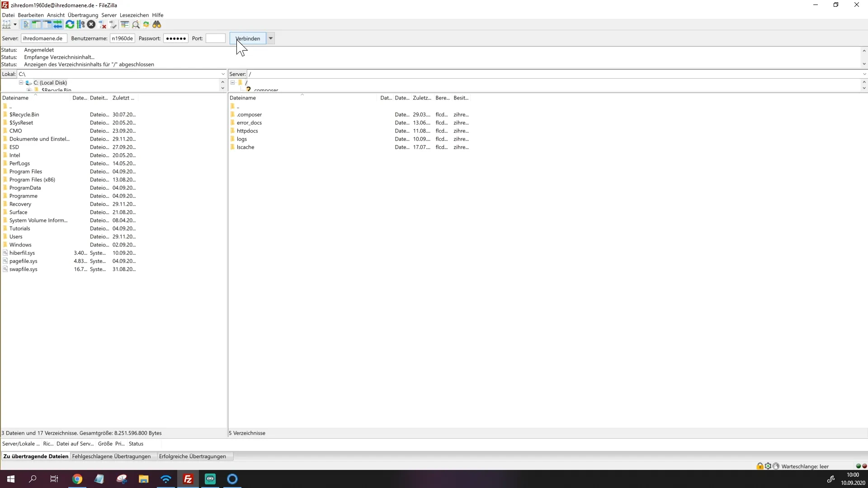The height and width of the screenshot is (488, 868).
Task: Expand $Recycle.Bin node in local tree
Action: (x=29, y=90)
